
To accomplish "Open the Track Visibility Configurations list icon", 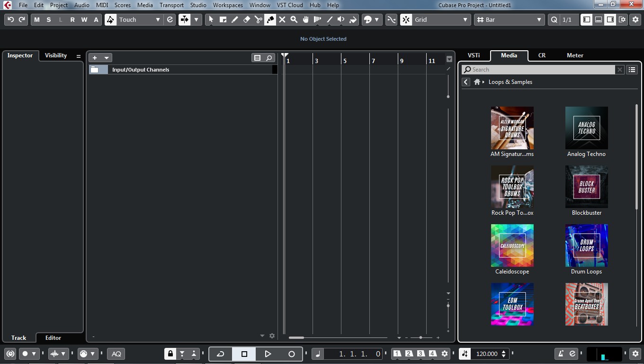I will [x=257, y=58].
